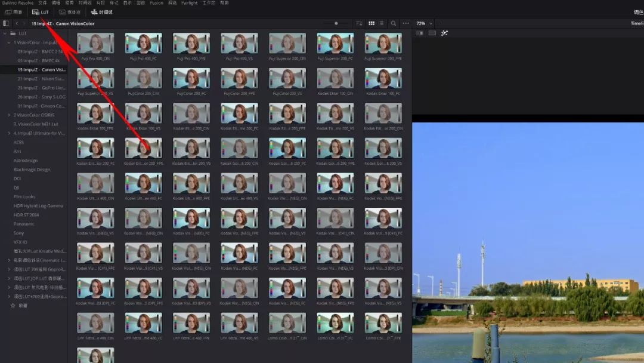Toggle the split-screen viewer icon
Image resolution: width=644 pixels, height=363 pixels.
click(432, 33)
